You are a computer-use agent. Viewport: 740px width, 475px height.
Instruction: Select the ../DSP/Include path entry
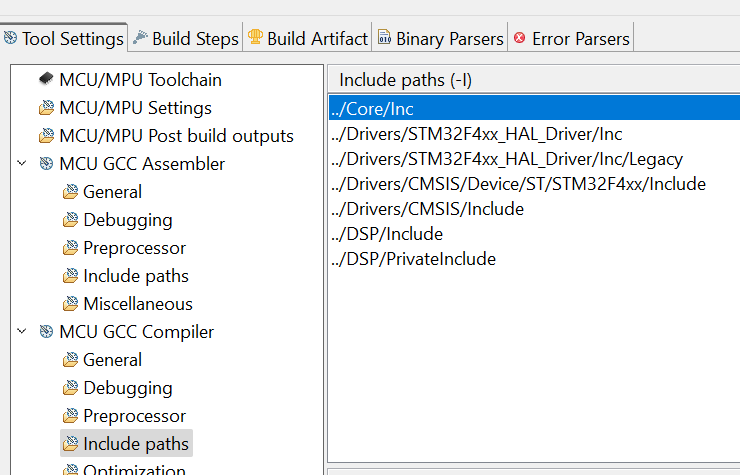(x=386, y=234)
